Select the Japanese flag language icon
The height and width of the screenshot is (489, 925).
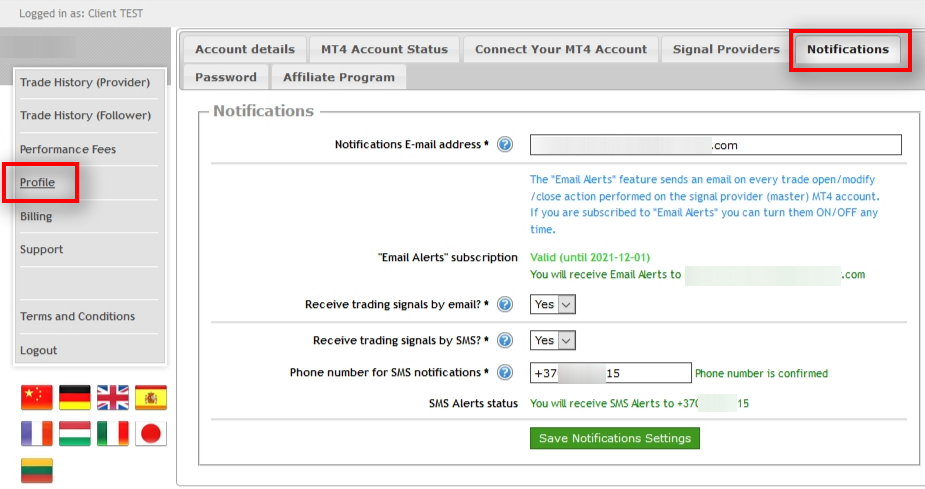click(151, 433)
